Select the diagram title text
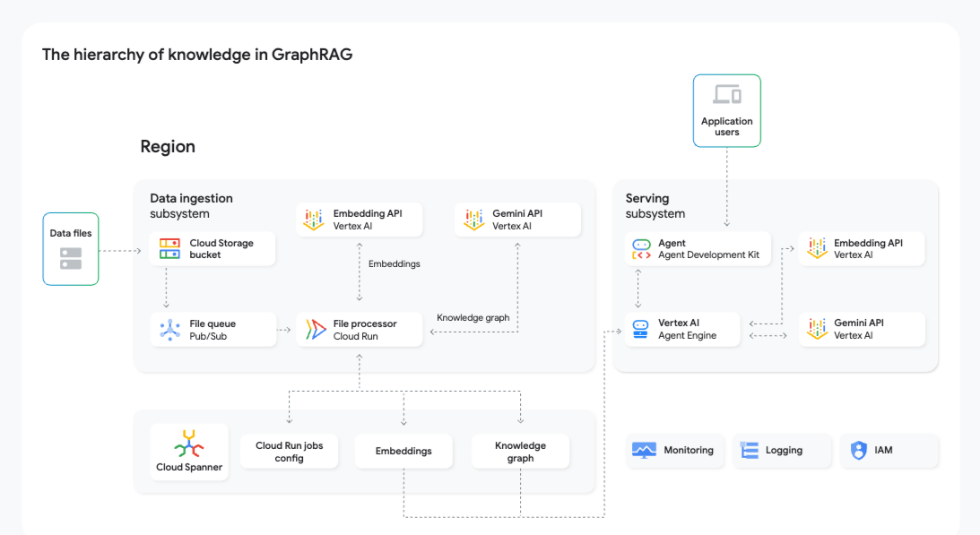 (196, 54)
